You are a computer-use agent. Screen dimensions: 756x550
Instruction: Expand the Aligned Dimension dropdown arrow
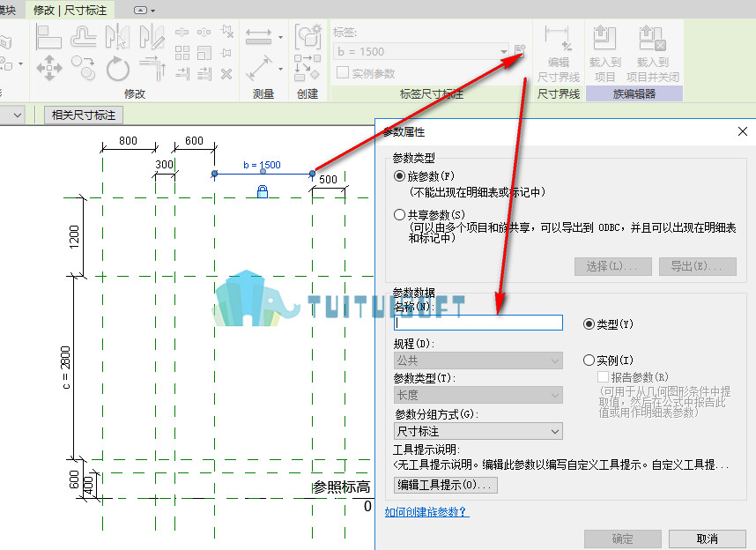pyautogui.click(x=280, y=69)
